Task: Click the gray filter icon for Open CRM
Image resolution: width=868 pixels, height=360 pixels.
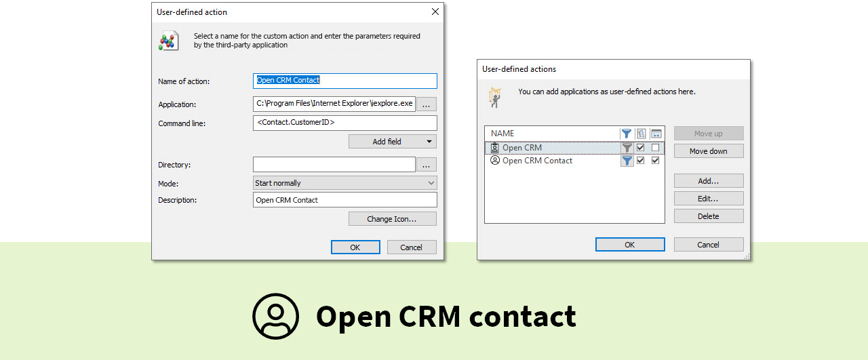Action: pos(627,148)
